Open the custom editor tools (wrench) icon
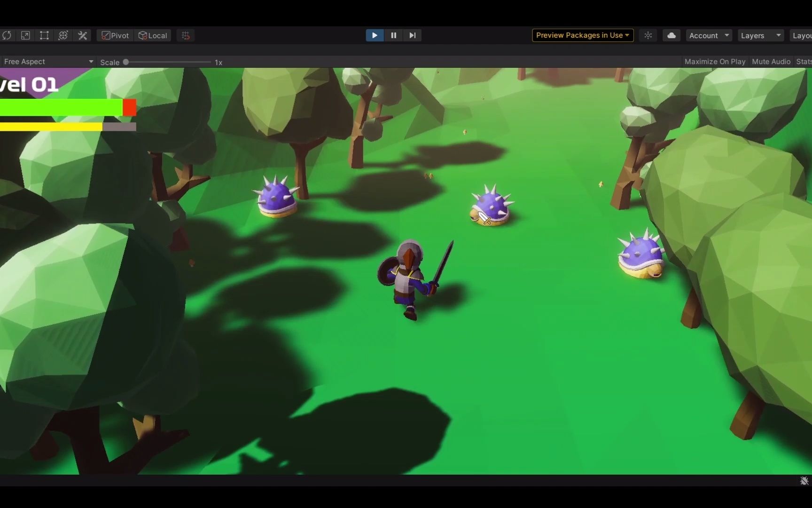Viewport: 812px width, 508px height. point(83,35)
